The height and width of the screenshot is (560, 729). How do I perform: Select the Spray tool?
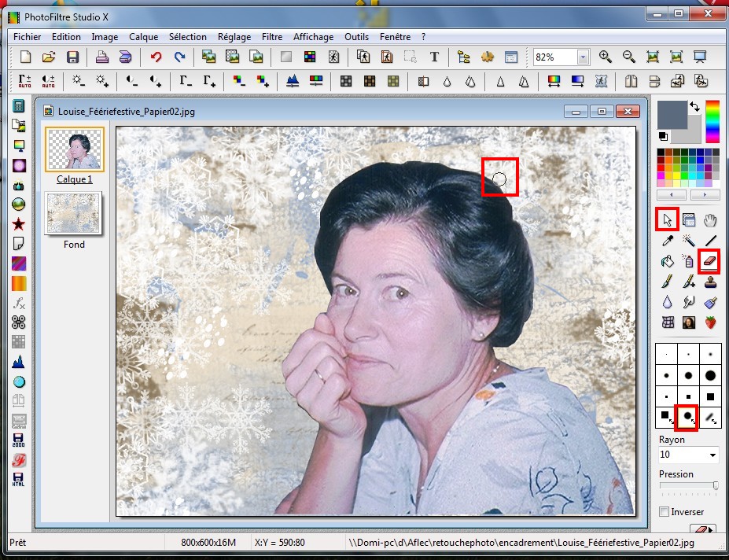689,261
